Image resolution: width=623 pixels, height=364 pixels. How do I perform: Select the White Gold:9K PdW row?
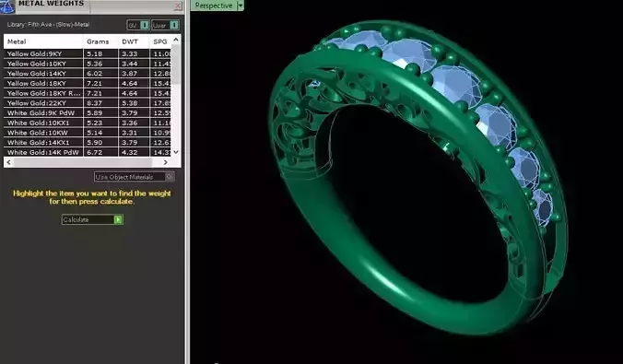[x=88, y=112]
